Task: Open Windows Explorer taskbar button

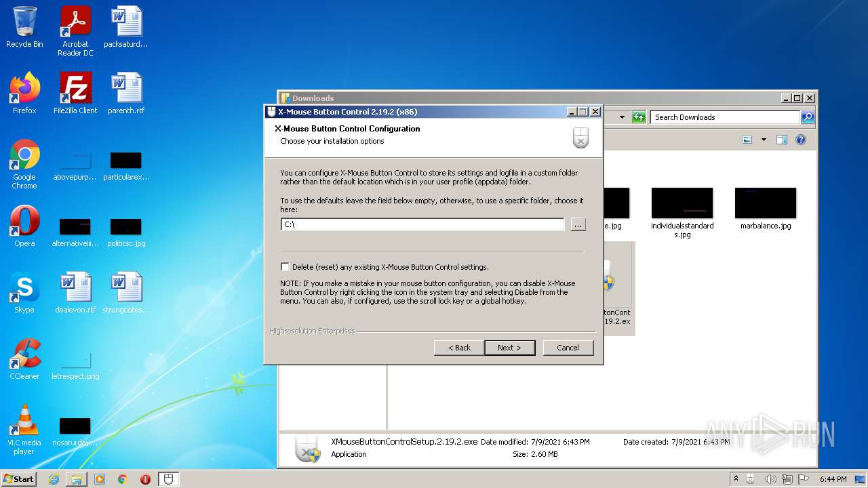Action: 77,479
